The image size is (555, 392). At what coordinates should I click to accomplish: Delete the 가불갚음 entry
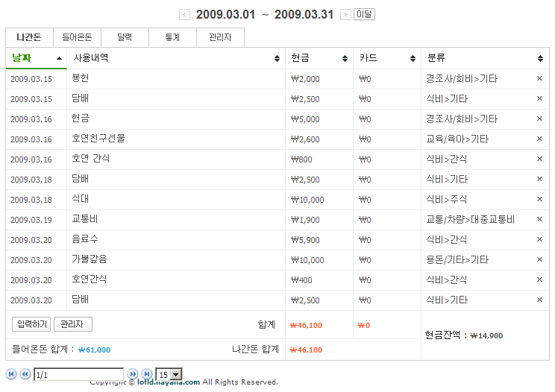click(x=539, y=259)
